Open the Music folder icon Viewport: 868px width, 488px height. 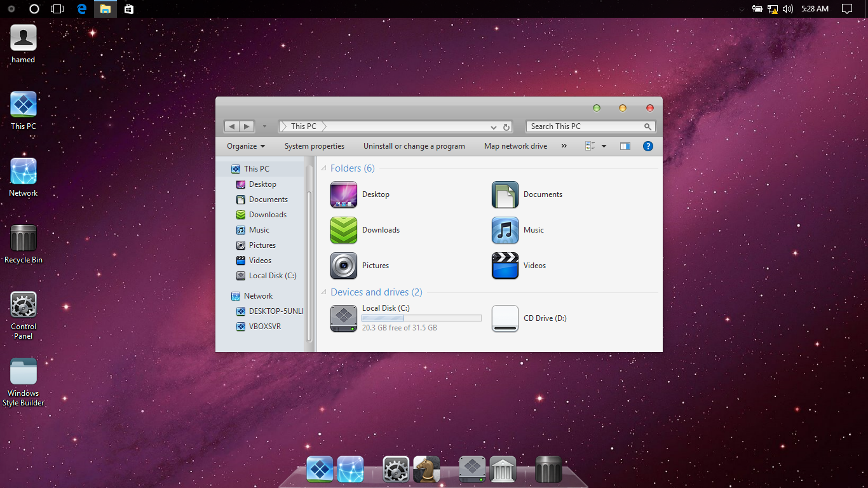(x=505, y=230)
